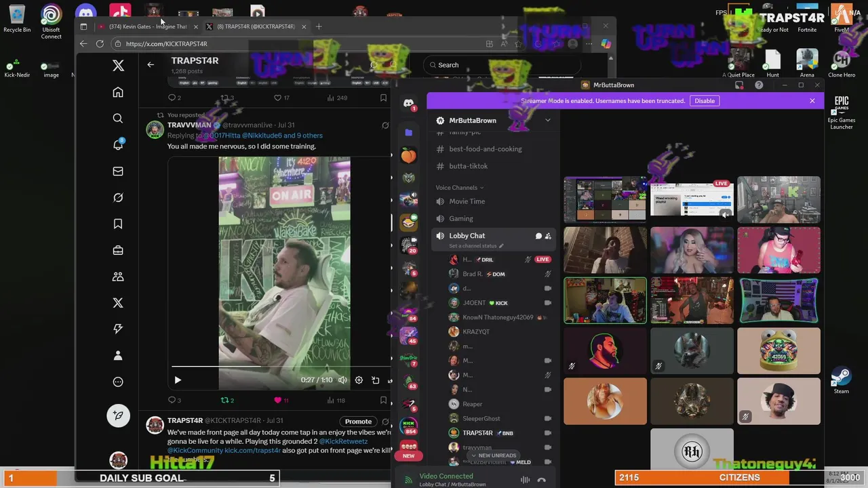Play the TRAVVVMAN video
This screenshot has width=868, height=488.
pos(178,380)
